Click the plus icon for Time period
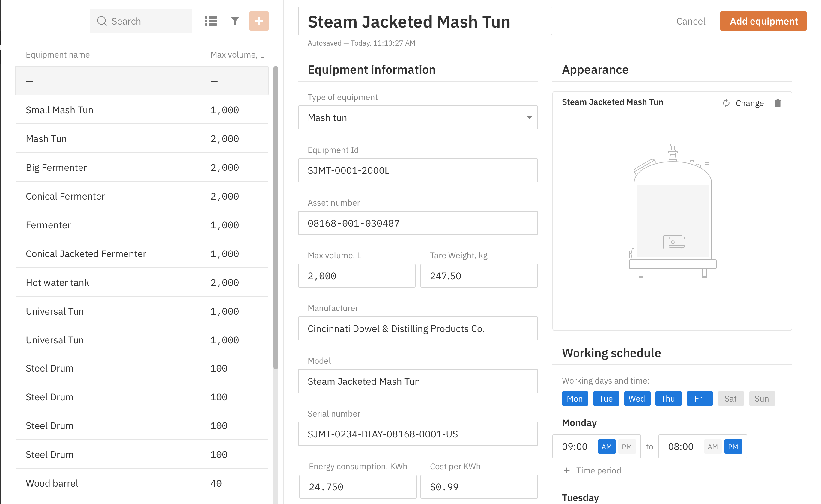 pos(566,470)
